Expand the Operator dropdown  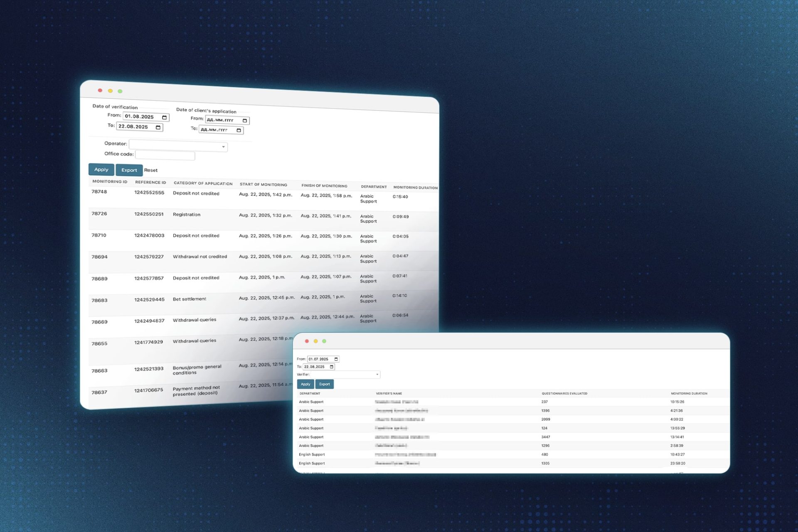tap(223, 147)
